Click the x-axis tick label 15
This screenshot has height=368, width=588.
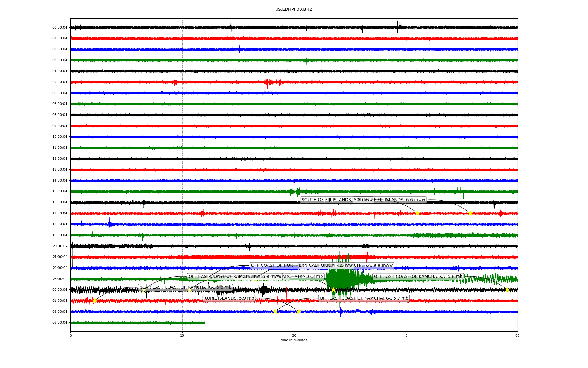(x=182, y=336)
